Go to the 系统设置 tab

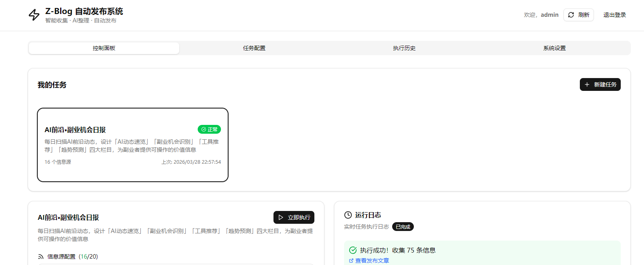(x=554, y=48)
